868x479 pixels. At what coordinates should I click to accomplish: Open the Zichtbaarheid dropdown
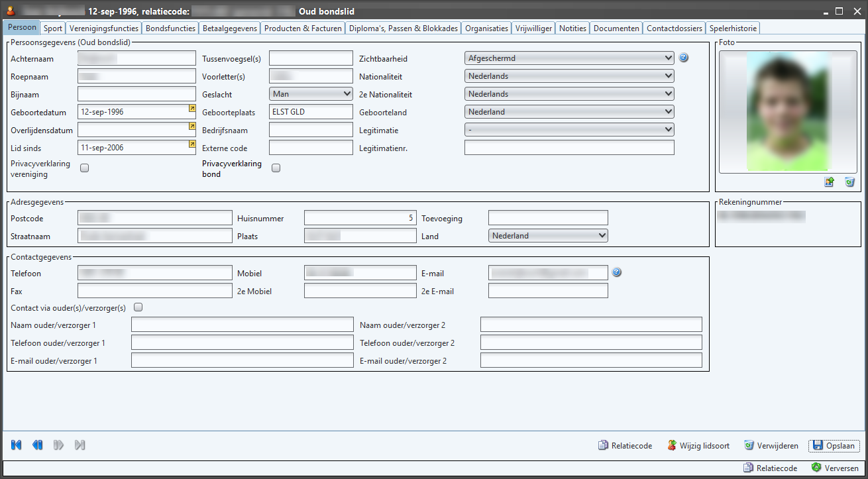pyautogui.click(x=569, y=58)
